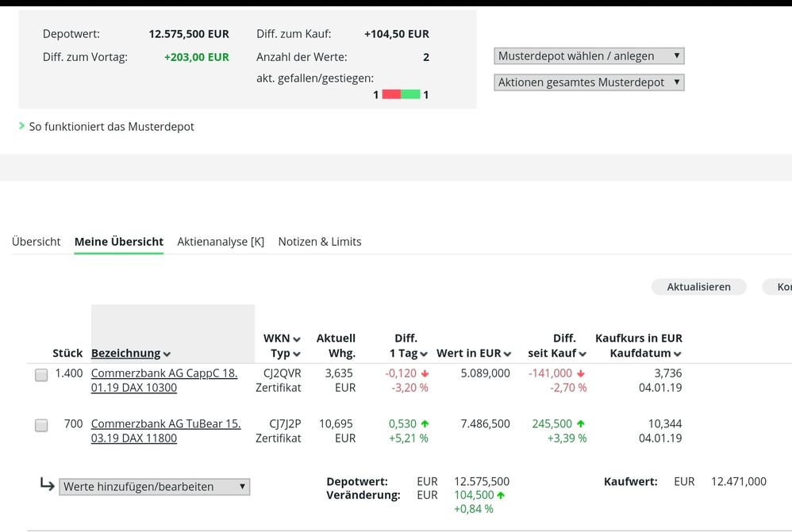Click the green up arrow on TuBear position
Screen dimensions: 792x532
point(425,423)
